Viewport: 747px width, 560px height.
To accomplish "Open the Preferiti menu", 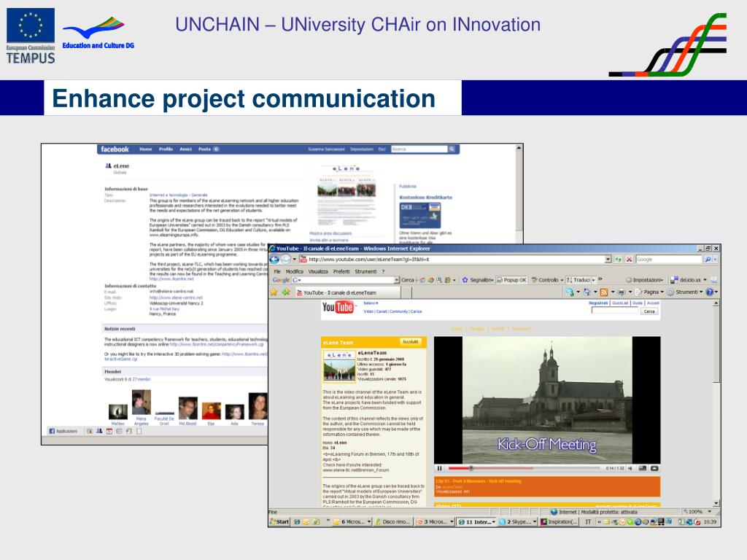I will 341,271.
